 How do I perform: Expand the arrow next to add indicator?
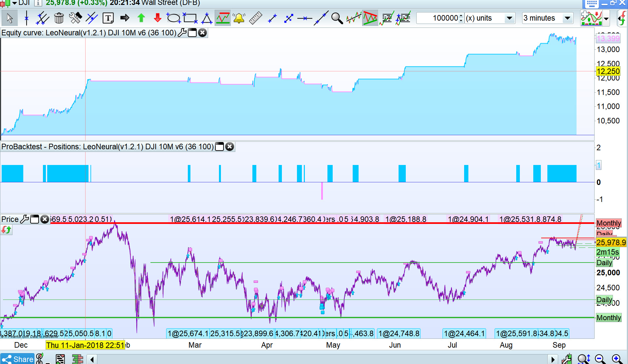tap(606, 19)
